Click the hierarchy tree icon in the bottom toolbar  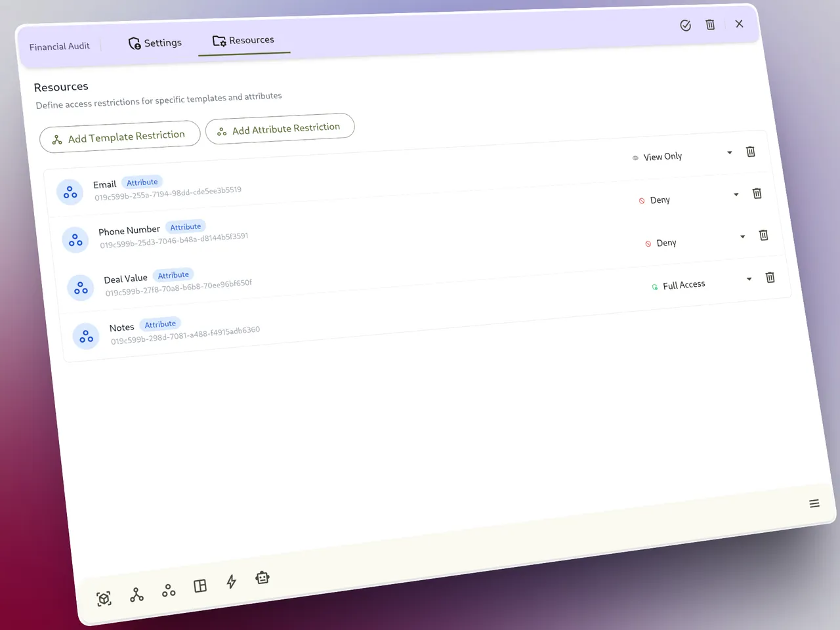click(136, 595)
